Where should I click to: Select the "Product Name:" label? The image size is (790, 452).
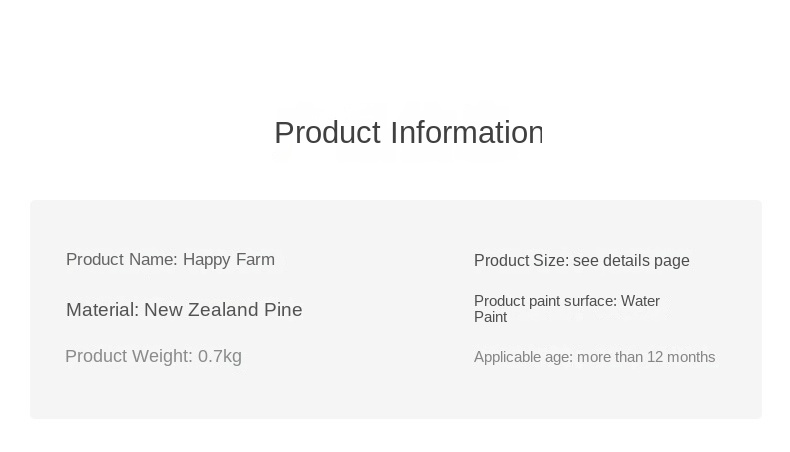[x=121, y=260]
